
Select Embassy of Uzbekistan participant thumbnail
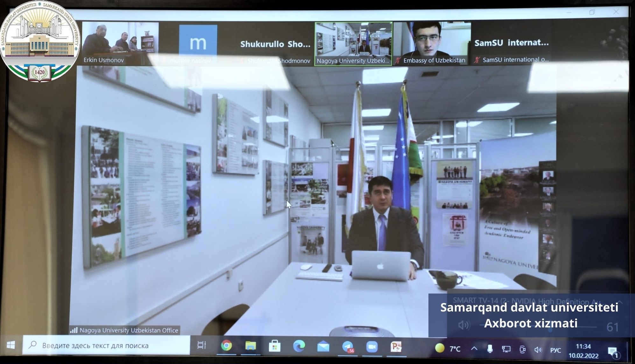tap(432, 43)
